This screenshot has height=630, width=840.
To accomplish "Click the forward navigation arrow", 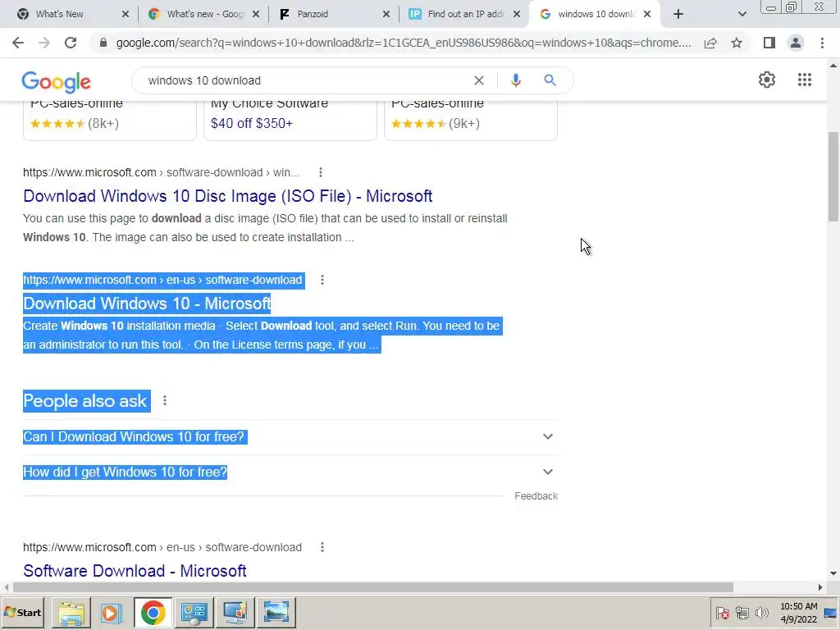I will (x=44, y=43).
